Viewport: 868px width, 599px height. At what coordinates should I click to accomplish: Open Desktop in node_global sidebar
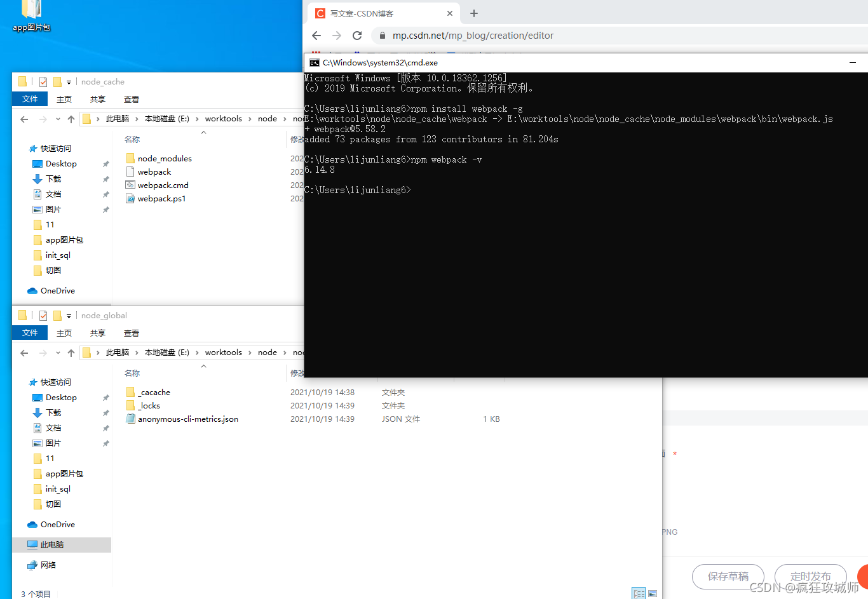pyautogui.click(x=61, y=398)
